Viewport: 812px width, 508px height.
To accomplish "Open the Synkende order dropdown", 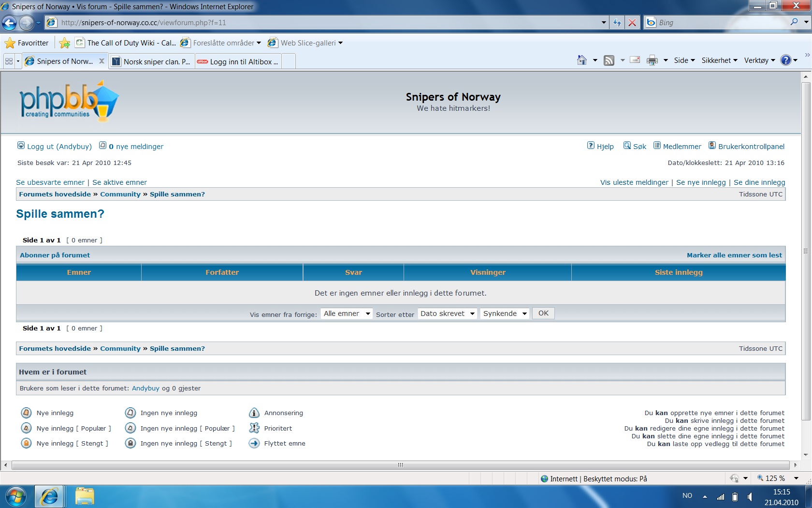I will (x=505, y=314).
